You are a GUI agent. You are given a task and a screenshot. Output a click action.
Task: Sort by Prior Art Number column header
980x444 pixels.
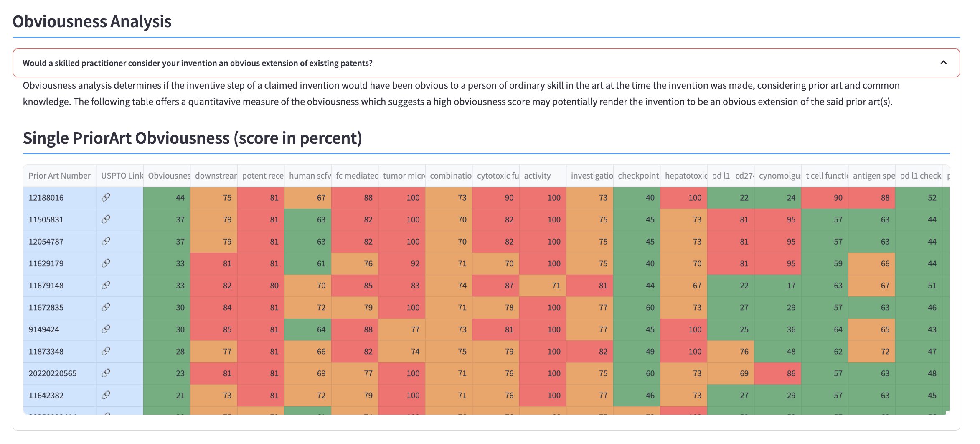click(59, 176)
